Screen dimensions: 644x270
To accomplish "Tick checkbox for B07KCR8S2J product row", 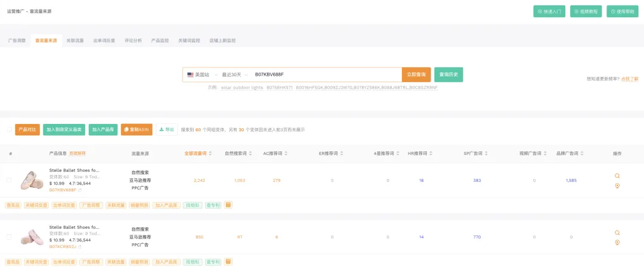I will point(9,237).
